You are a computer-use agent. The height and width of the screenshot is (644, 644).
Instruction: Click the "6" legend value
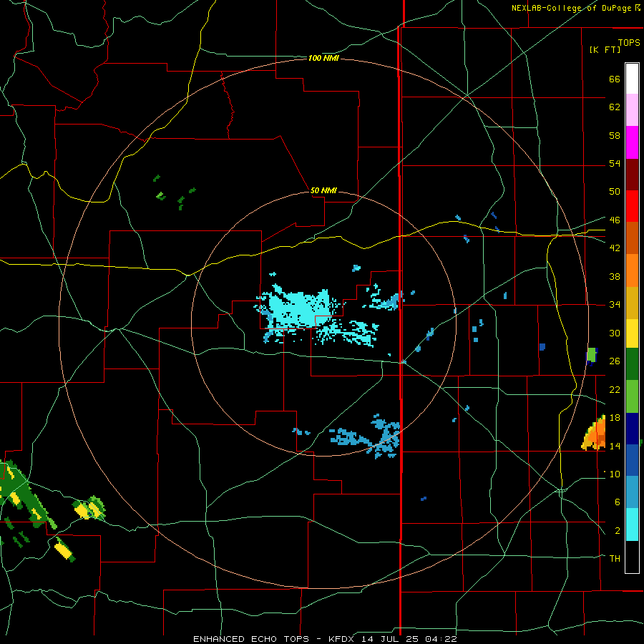coord(618,502)
